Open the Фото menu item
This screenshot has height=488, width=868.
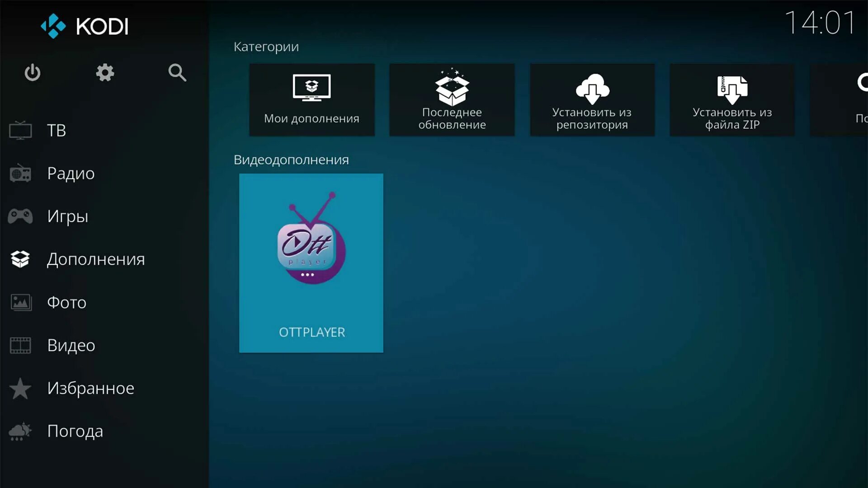(66, 302)
